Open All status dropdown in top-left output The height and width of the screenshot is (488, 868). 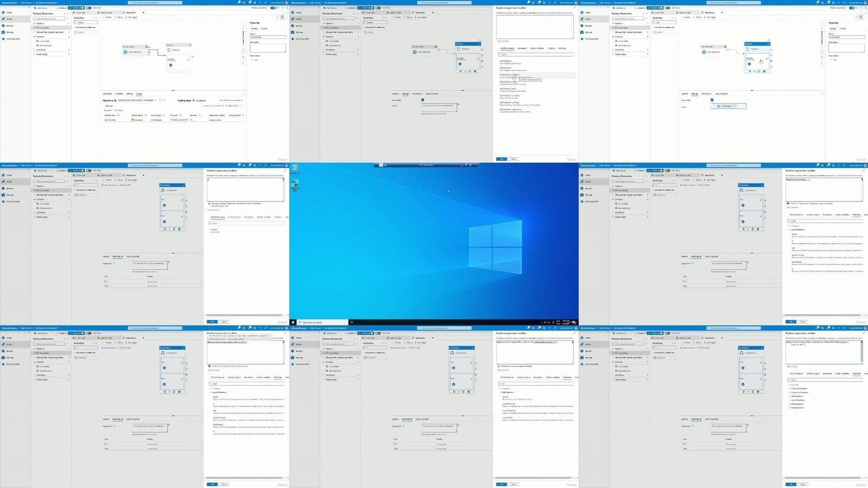coord(110,106)
